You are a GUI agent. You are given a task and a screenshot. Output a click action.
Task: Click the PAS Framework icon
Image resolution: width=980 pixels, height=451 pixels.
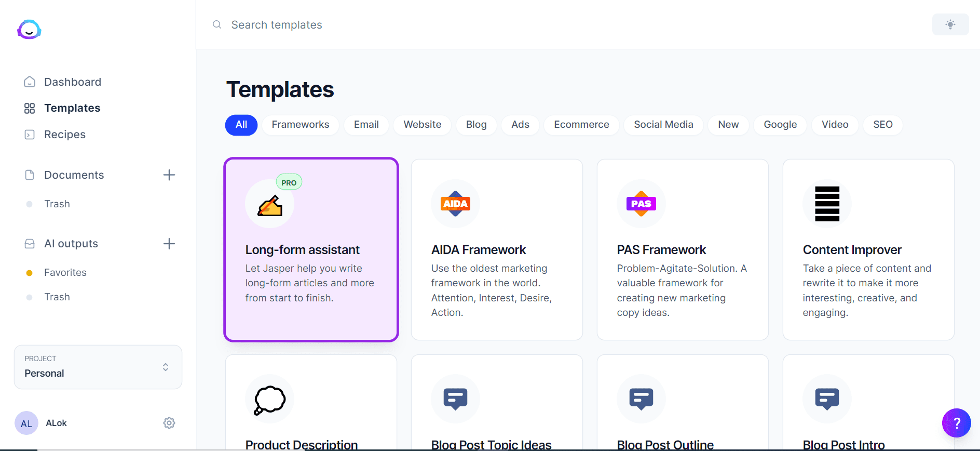coord(641,204)
